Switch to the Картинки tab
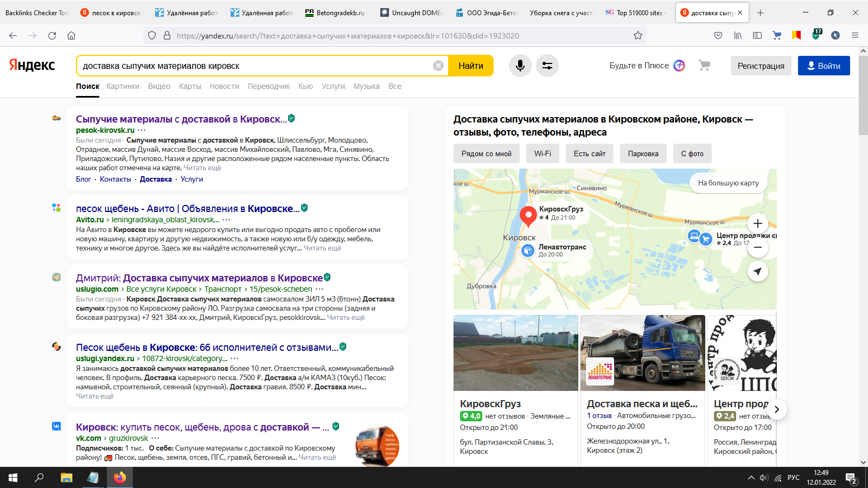 [123, 86]
